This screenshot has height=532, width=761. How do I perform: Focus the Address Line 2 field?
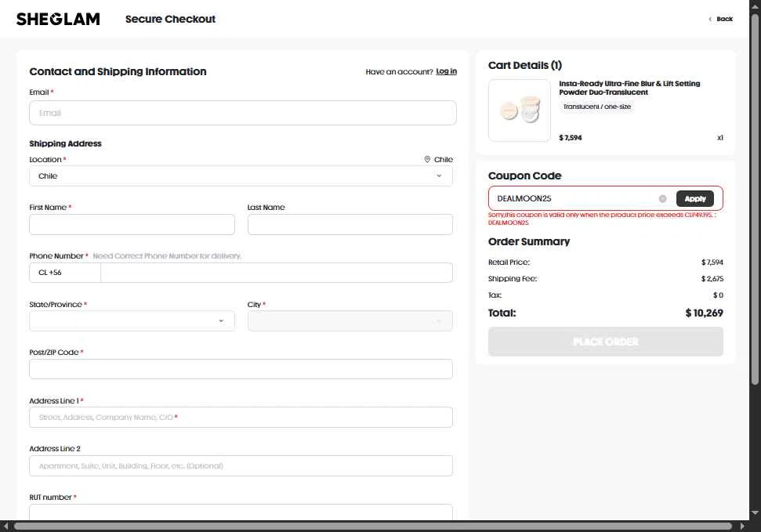(x=241, y=465)
